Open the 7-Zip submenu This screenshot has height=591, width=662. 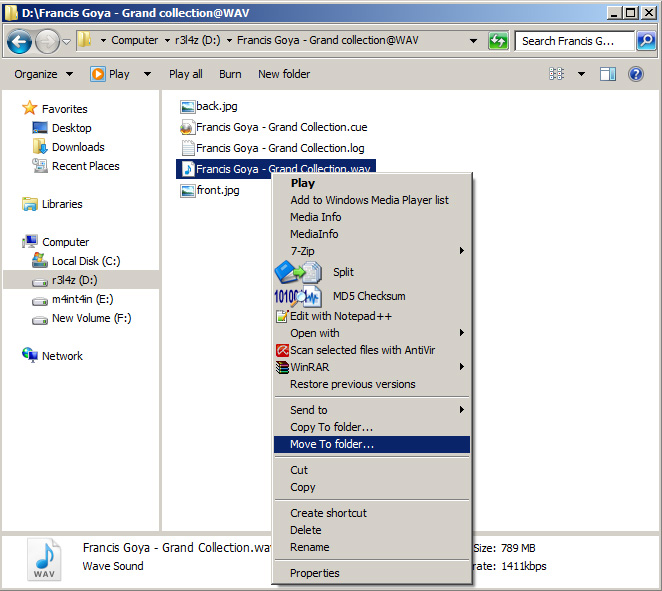(372, 251)
